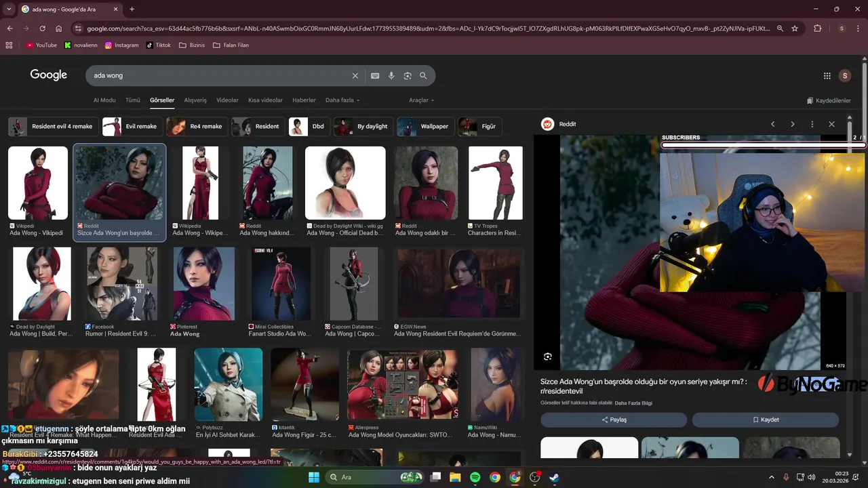Click the Kaydet save button
Screen dimensions: 868x488
[x=766, y=420]
